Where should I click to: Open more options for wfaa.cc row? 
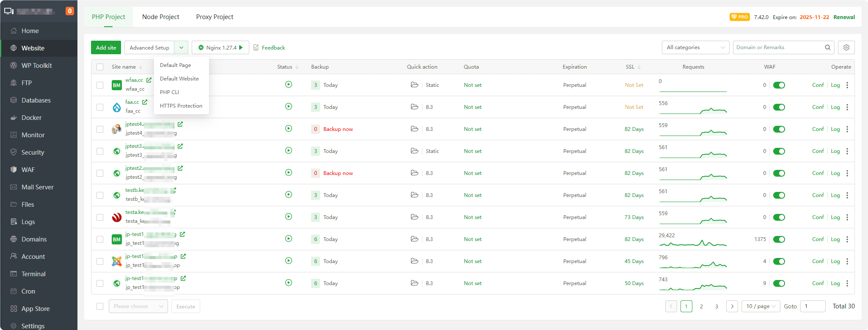(x=847, y=85)
